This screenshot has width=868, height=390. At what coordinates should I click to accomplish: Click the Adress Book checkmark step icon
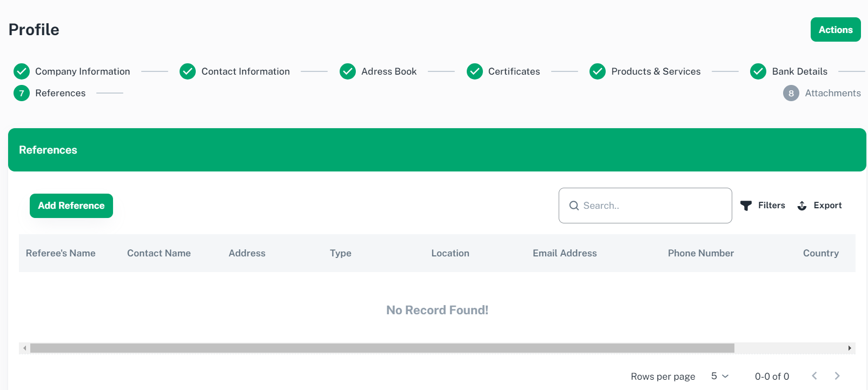(348, 71)
